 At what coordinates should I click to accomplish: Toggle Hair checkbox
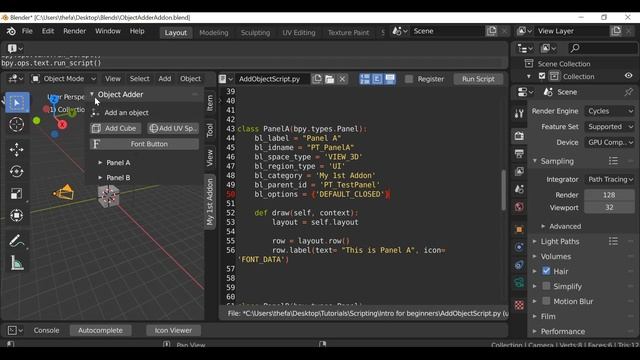pos(546,271)
